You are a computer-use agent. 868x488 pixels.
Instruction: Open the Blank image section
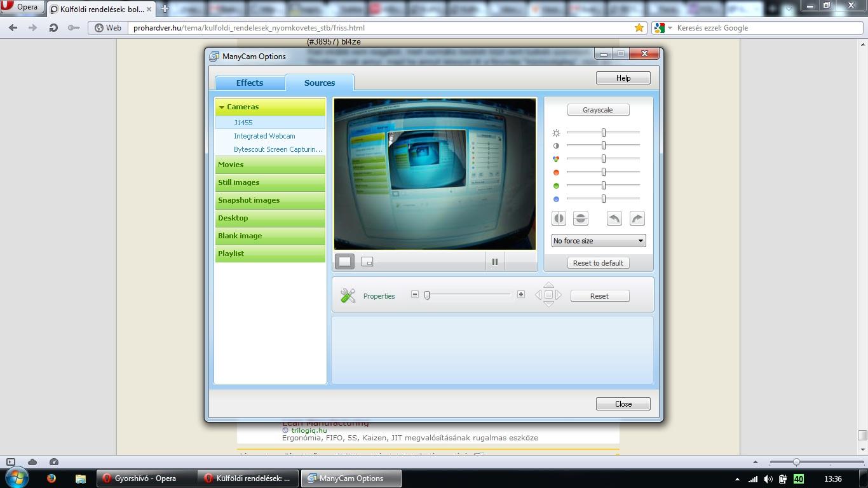[x=270, y=236]
